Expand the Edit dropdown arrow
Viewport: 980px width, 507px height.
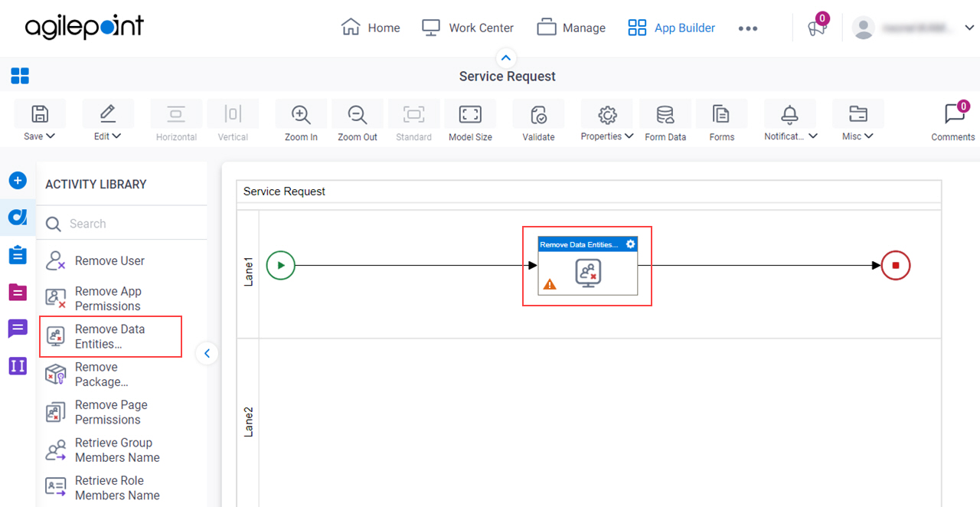(x=116, y=136)
